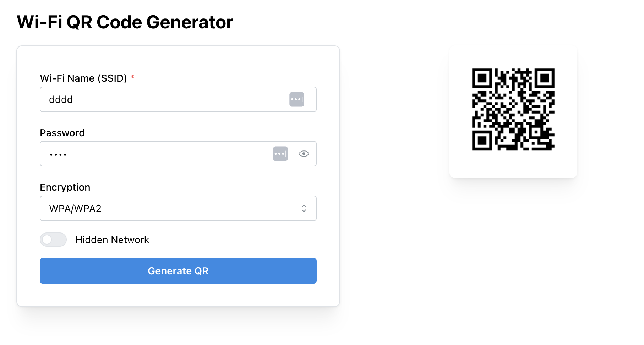Hide the password with the eye toggle
This screenshot has width=644, height=345.
point(304,154)
